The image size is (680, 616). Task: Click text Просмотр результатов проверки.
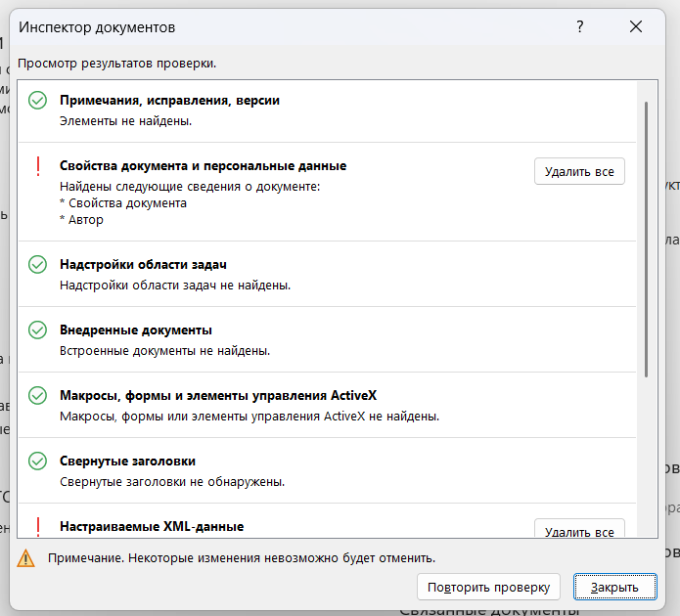click(116, 64)
